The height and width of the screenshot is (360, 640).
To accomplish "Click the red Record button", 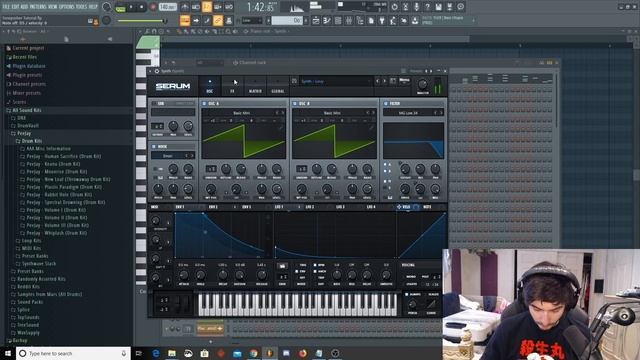I will coord(153,7).
